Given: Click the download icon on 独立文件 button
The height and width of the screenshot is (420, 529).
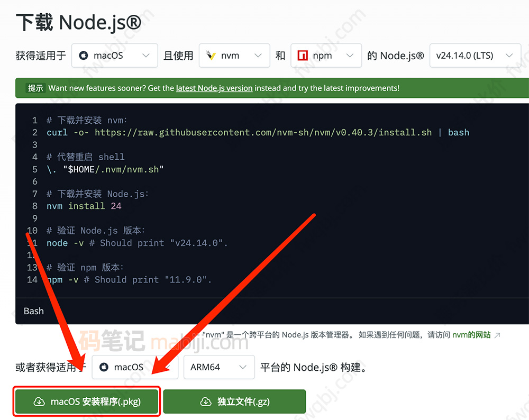Looking at the screenshot, I should (x=206, y=401).
